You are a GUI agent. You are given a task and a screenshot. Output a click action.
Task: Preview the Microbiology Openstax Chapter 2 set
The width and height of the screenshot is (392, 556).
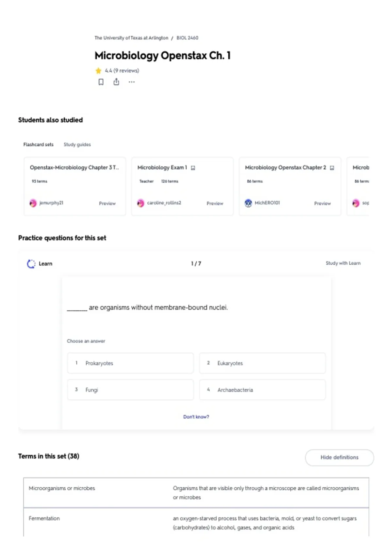click(x=322, y=203)
